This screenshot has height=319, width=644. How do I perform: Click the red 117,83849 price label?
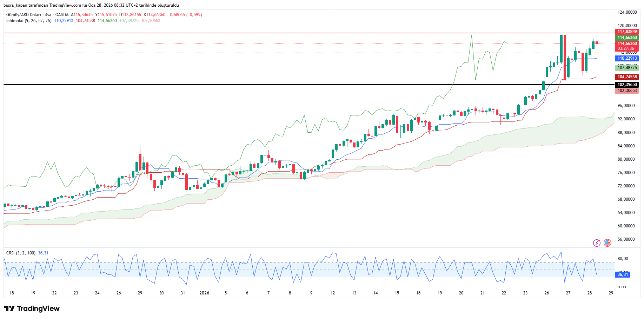(627, 32)
